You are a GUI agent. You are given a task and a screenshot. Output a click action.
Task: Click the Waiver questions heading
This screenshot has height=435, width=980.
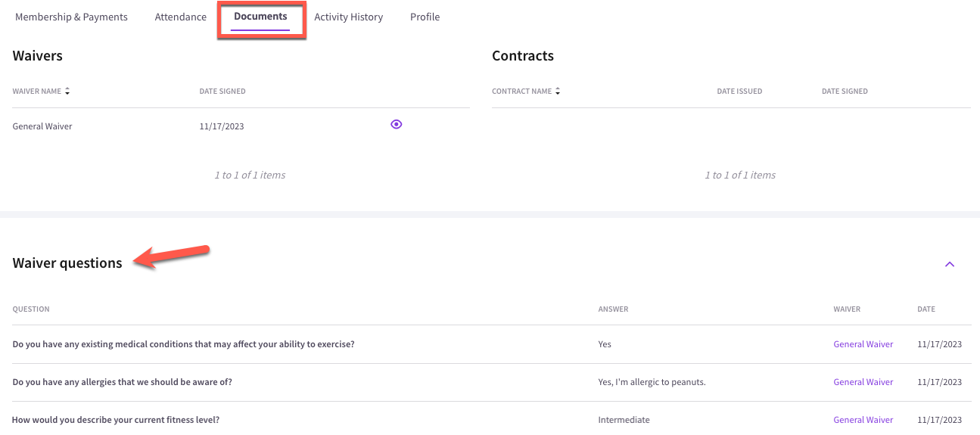point(67,263)
